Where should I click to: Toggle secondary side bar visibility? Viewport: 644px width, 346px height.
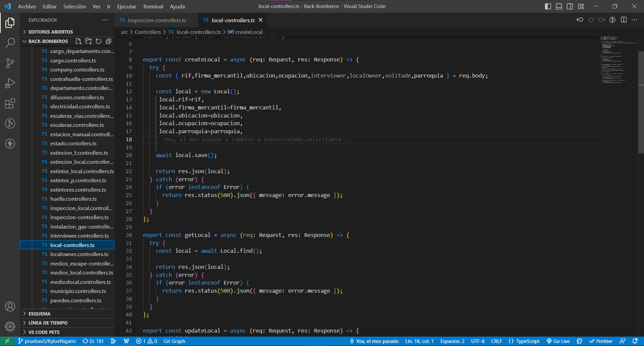(570, 6)
